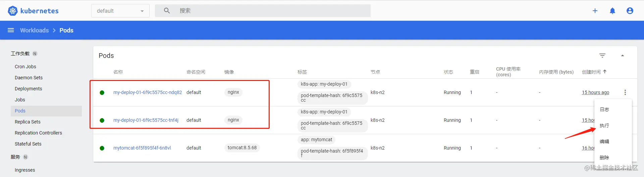This screenshot has height=177, width=644.
Task: Select 日志 from the context menu
Action: point(604,109)
